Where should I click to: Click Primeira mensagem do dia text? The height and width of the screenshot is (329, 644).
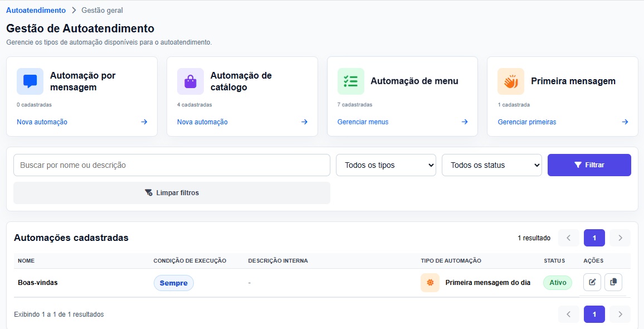pyautogui.click(x=488, y=283)
